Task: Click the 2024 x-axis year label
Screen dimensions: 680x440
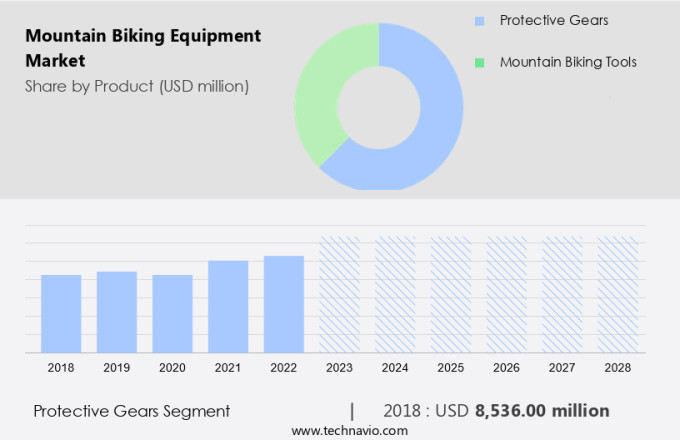Action: click(x=395, y=368)
